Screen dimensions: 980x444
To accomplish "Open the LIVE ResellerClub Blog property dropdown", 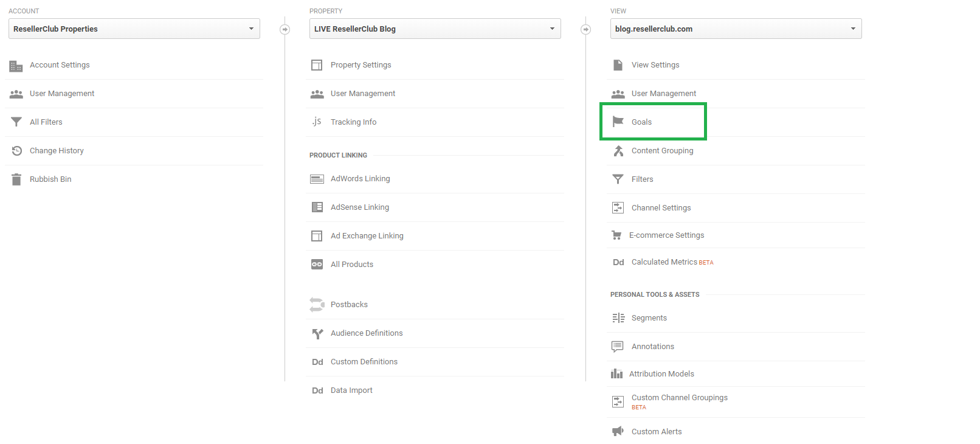I will (x=435, y=29).
